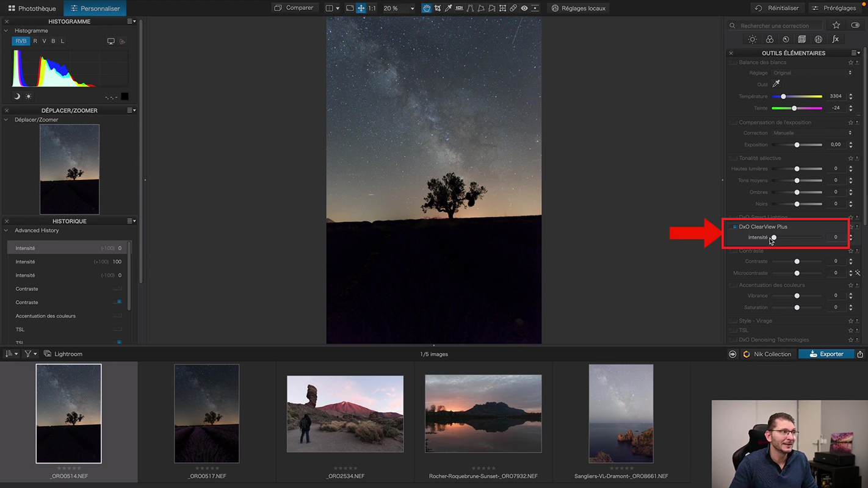Pick the white balance eyedropper in the toolbar
This screenshot has width=868, height=488.
[x=448, y=9]
